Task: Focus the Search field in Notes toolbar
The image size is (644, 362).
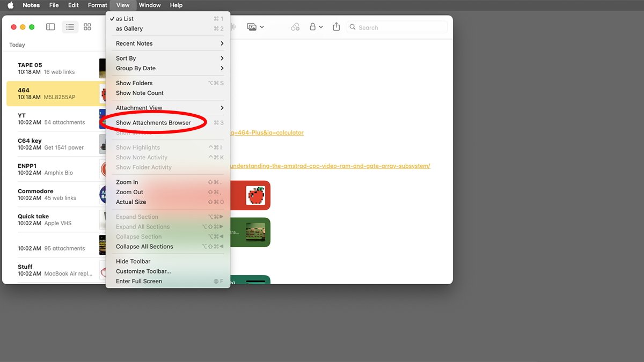Action: [397, 27]
